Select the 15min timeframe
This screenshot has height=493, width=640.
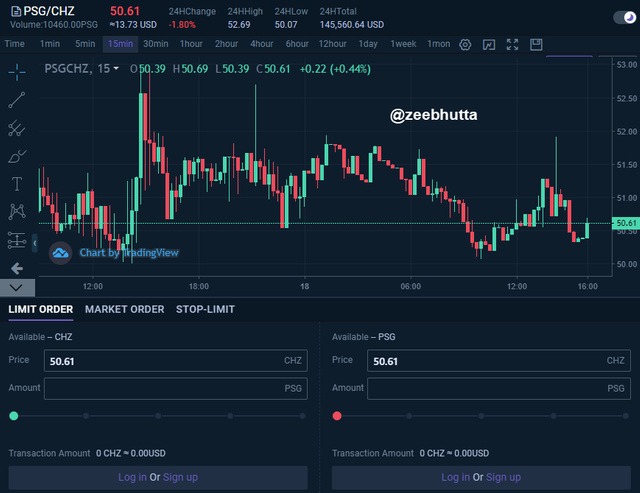[x=120, y=44]
